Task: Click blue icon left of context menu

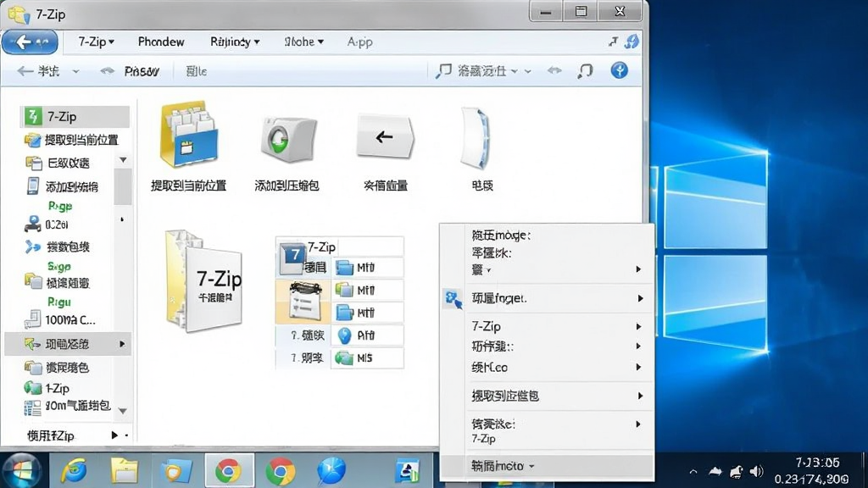Action: (453, 298)
